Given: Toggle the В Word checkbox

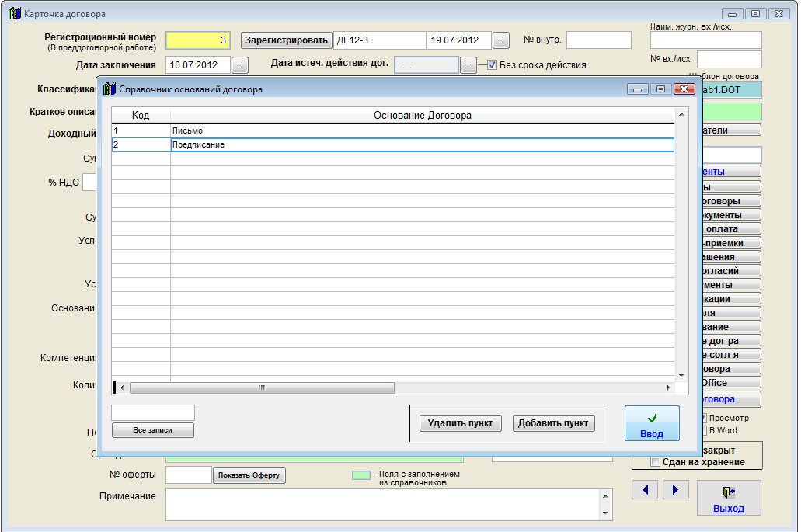Looking at the screenshot, I should click(x=704, y=430).
